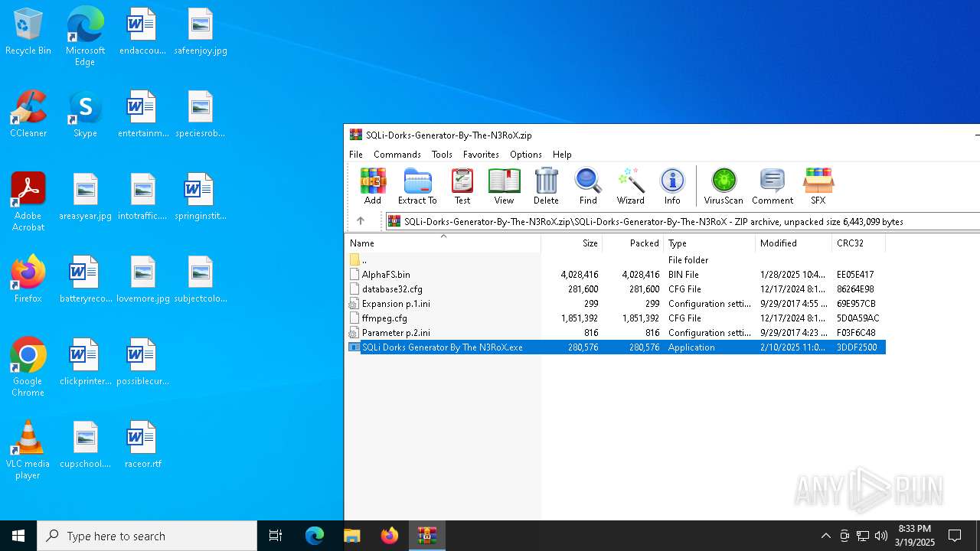Select the cupschool... desktop file
The width and height of the screenshot is (980, 551).
point(85,445)
